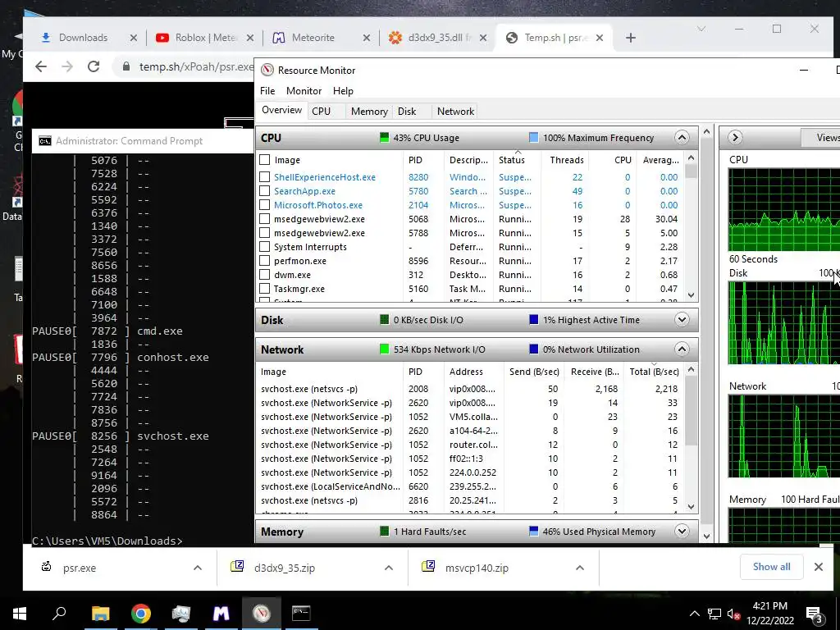The image size is (840, 630).
Task: Open Chrome tab search dropdown
Action: tap(701, 29)
